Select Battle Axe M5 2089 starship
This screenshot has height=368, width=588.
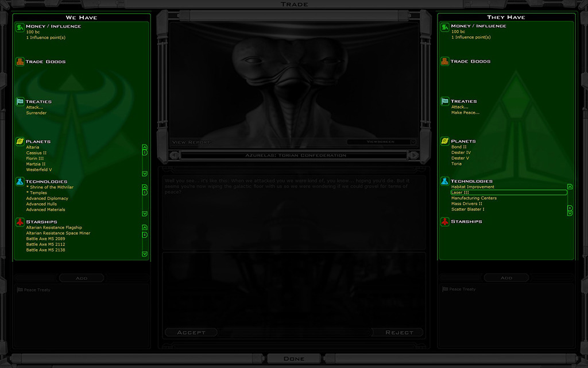pyautogui.click(x=46, y=239)
